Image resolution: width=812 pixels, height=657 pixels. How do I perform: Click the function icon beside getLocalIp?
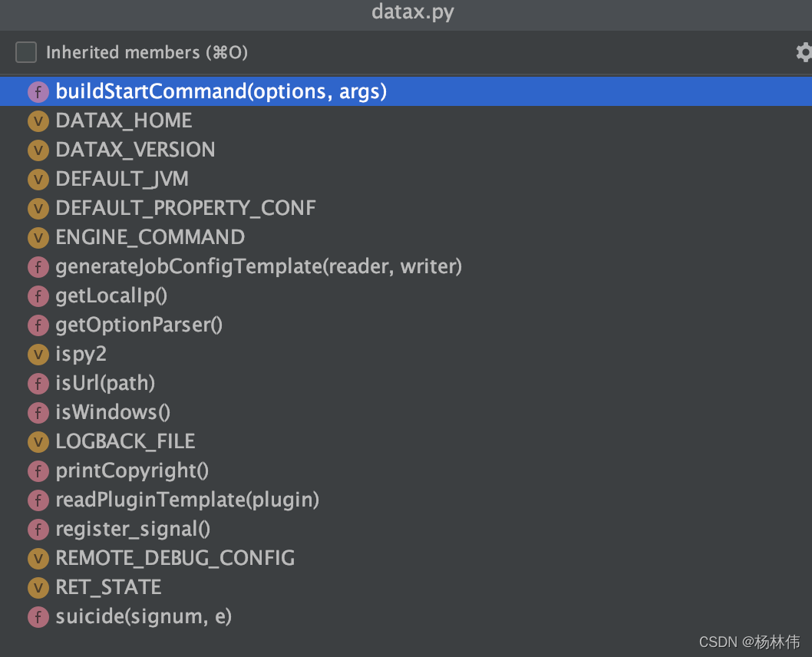[x=38, y=295]
